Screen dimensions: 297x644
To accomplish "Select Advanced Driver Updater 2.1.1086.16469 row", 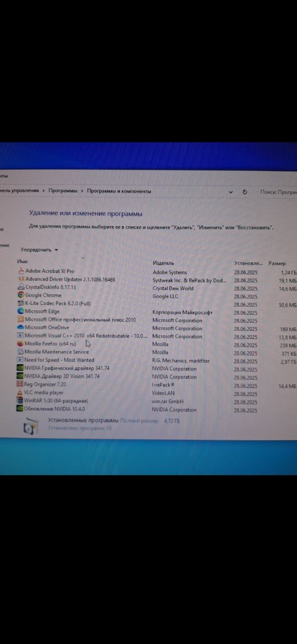I will [70, 279].
